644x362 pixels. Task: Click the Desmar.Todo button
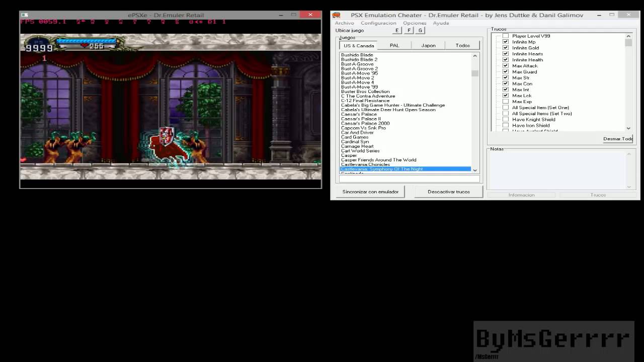(617, 139)
